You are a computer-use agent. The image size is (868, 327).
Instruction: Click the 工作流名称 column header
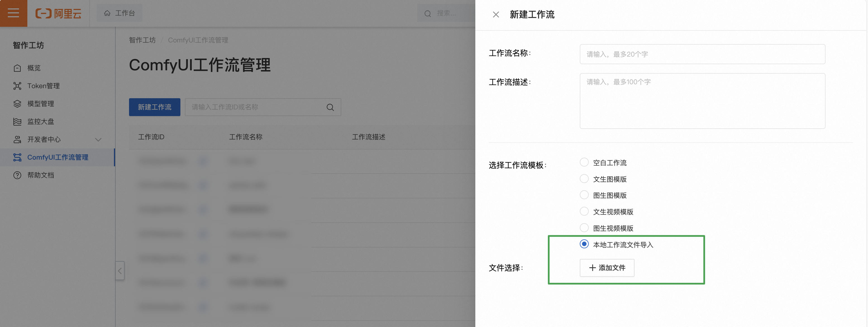tap(246, 137)
